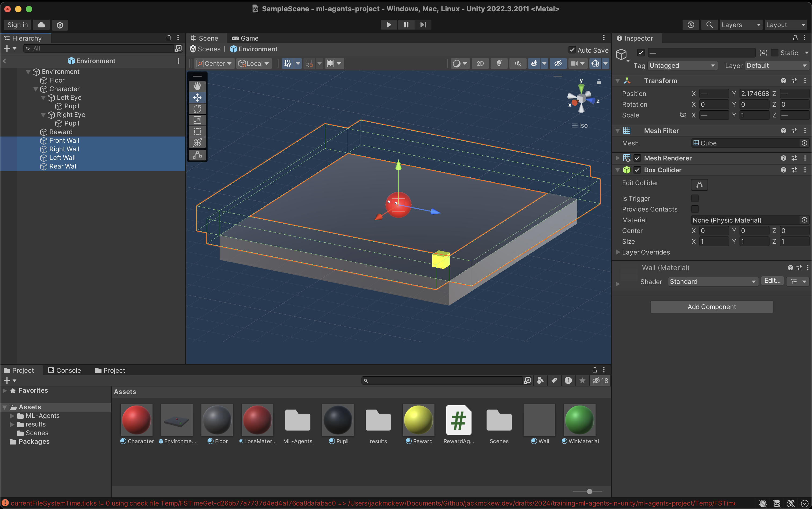This screenshot has width=812, height=509.
Task: Enable Provides Contacts checkbox
Action: pyautogui.click(x=695, y=209)
